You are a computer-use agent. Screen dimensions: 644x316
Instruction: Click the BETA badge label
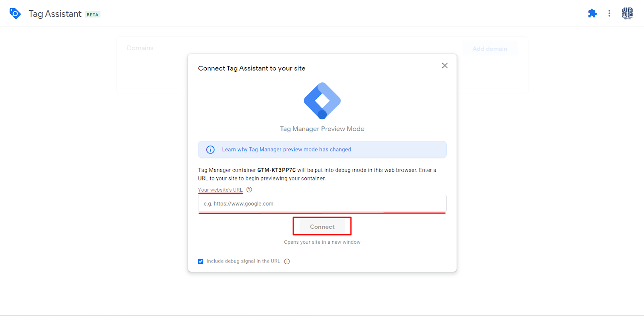[x=92, y=15]
